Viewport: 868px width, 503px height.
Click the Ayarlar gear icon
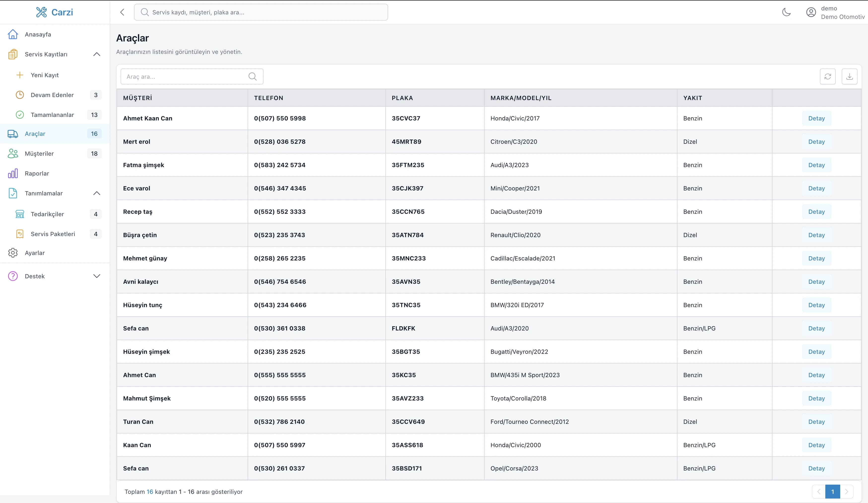point(13,252)
